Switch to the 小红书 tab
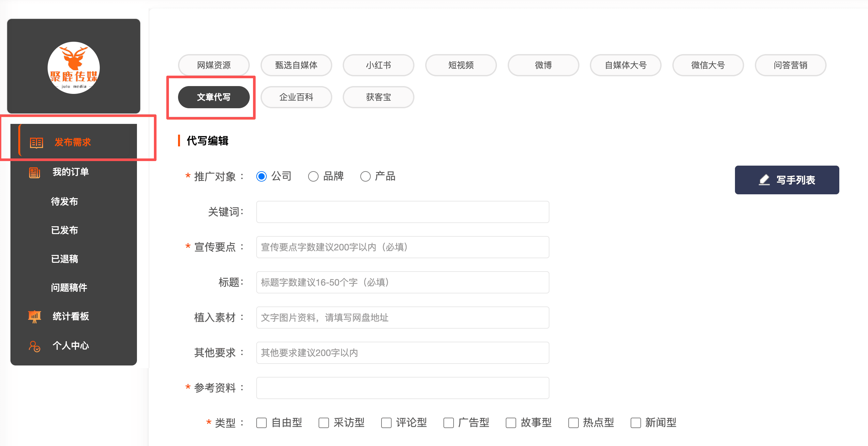Viewport: 868px width, 446px height. pos(378,65)
